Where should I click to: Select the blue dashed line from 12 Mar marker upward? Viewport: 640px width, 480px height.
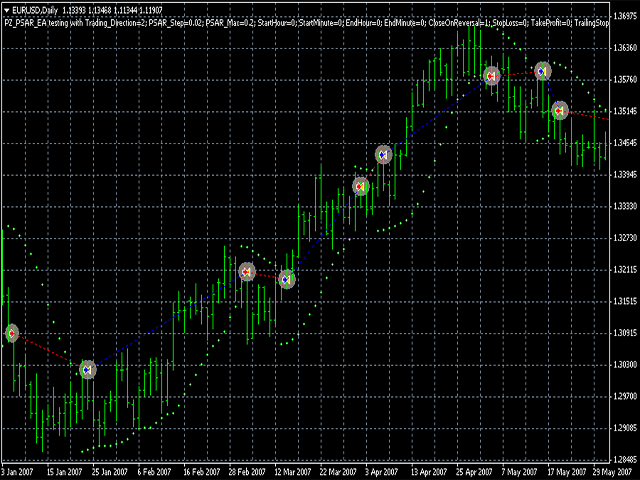(x=323, y=233)
